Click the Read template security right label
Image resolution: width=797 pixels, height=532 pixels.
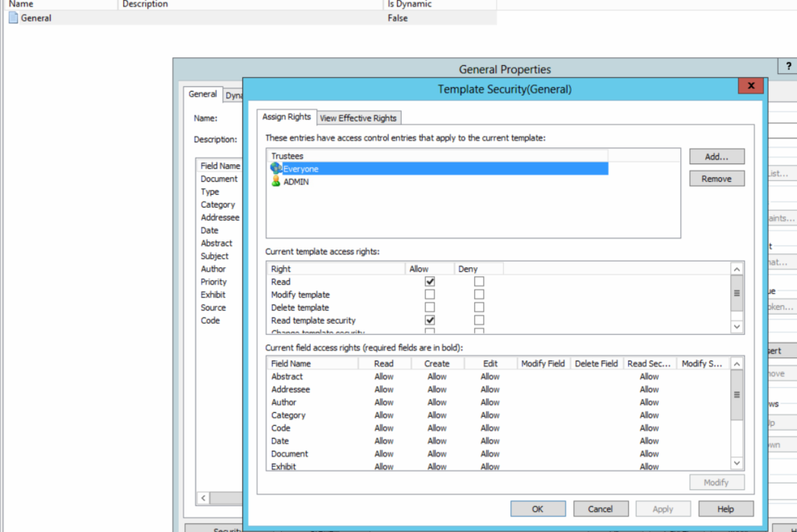[313, 320]
